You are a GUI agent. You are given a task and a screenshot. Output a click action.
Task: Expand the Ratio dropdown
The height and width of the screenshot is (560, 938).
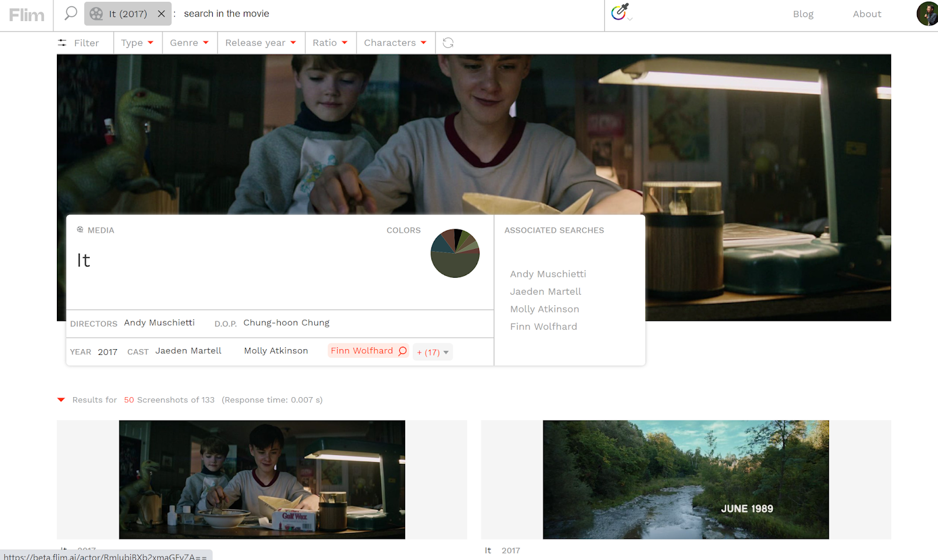point(330,43)
